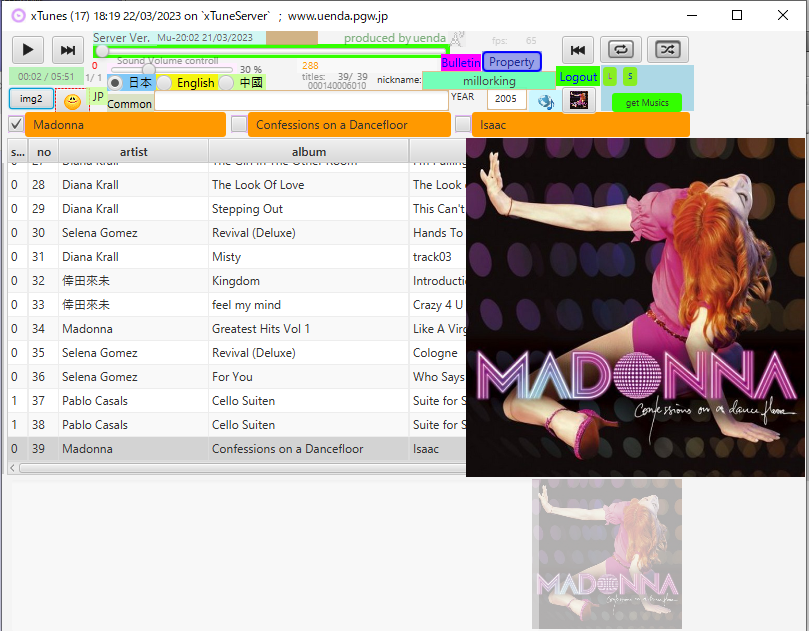Sort list by the artist column header
Screen dimensions: 809x631
133,152
